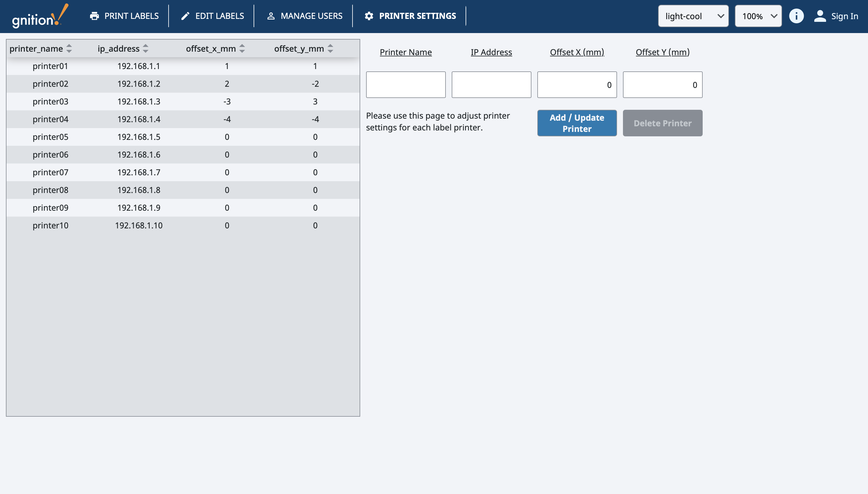Click the printer_name column header text

coord(36,48)
